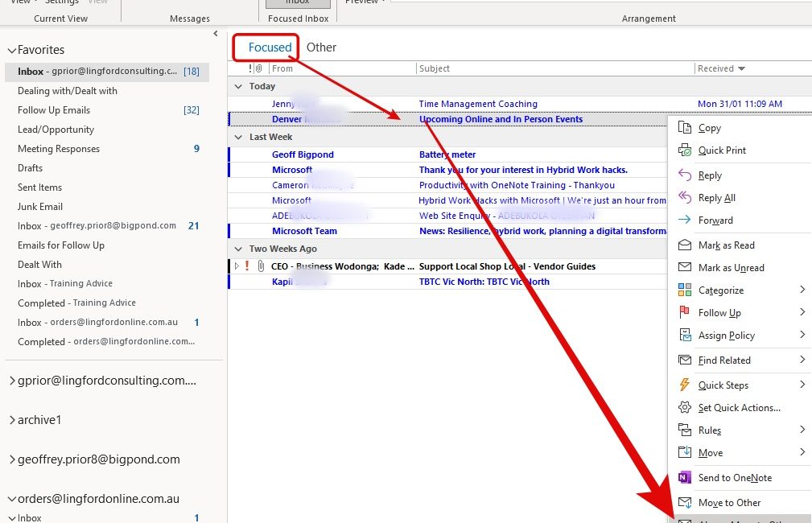Sort by the Attachment paperclip column header
The image size is (812, 523).
click(x=259, y=68)
